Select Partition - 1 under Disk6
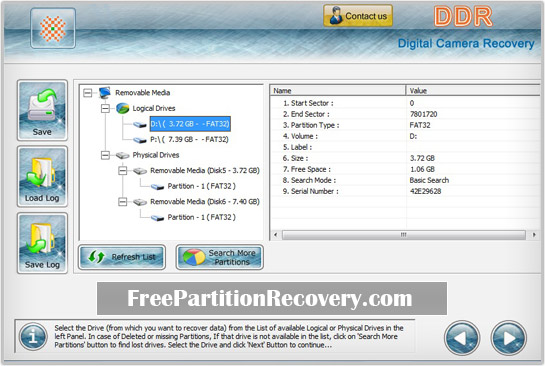 pyautogui.click(x=201, y=217)
